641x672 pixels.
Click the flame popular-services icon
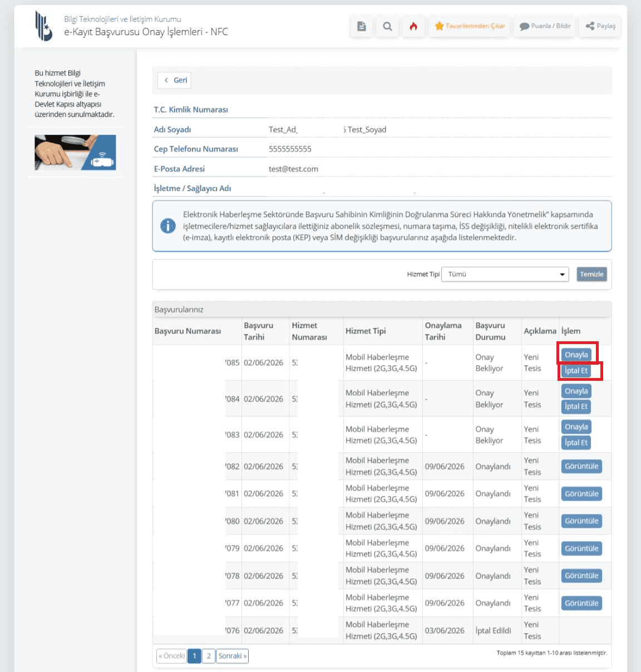point(413,26)
